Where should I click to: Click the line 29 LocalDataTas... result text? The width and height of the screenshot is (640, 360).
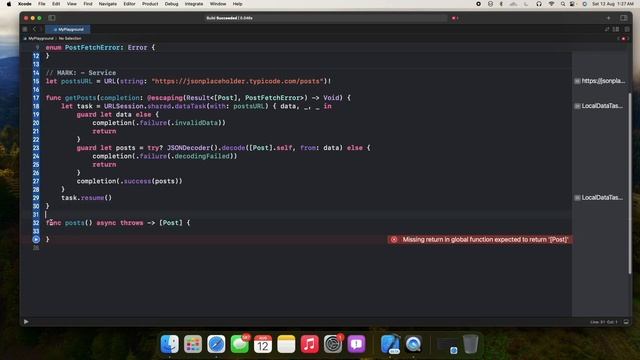click(x=602, y=198)
